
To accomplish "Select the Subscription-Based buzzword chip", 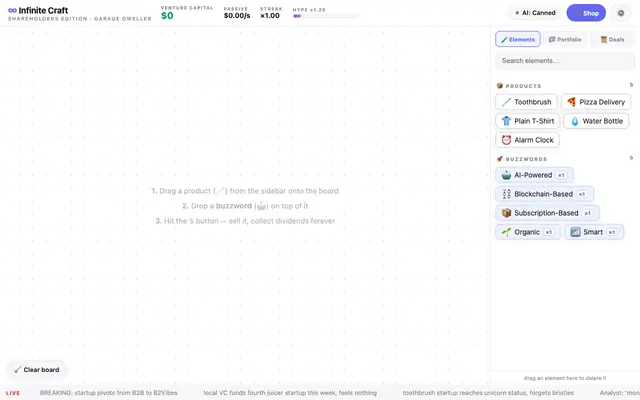I will point(547,213).
